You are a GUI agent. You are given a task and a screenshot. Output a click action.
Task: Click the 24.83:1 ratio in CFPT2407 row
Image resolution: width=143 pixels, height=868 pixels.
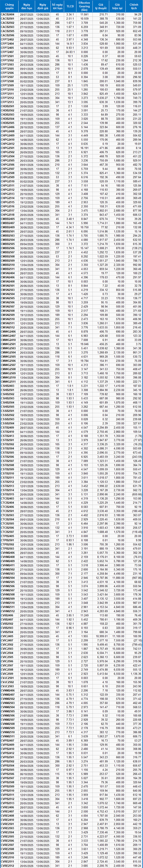point(70,52)
